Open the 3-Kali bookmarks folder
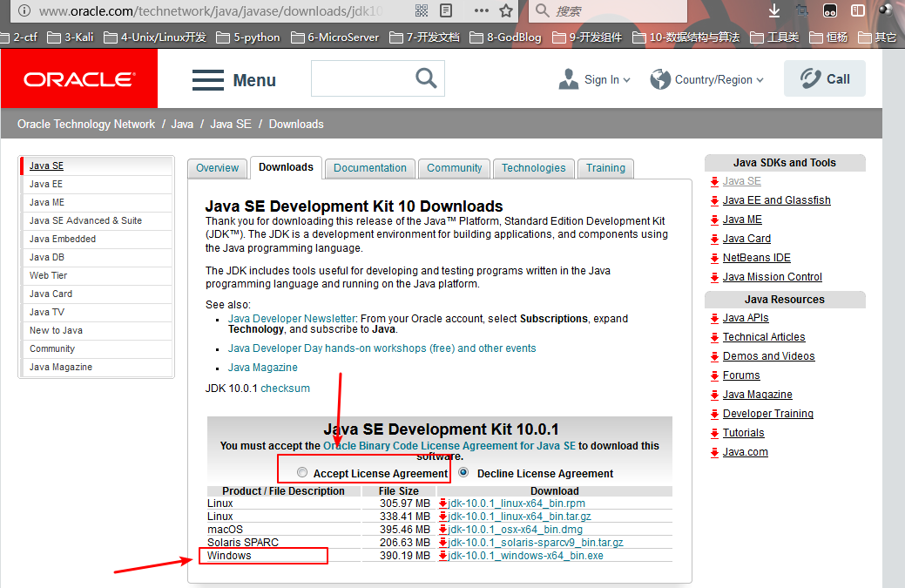This screenshot has width=905, height=588. coord(71,37)
